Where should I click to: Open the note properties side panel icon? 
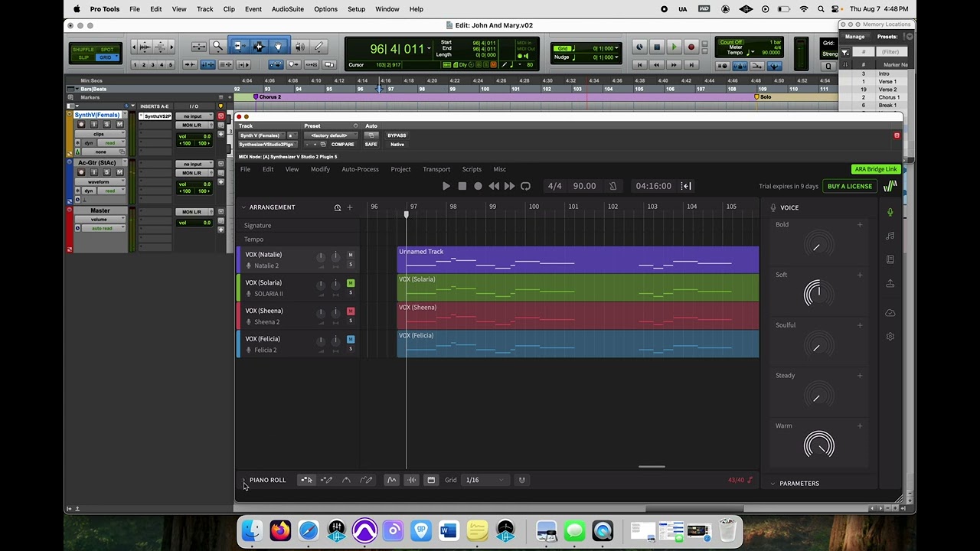coord(890,236)
